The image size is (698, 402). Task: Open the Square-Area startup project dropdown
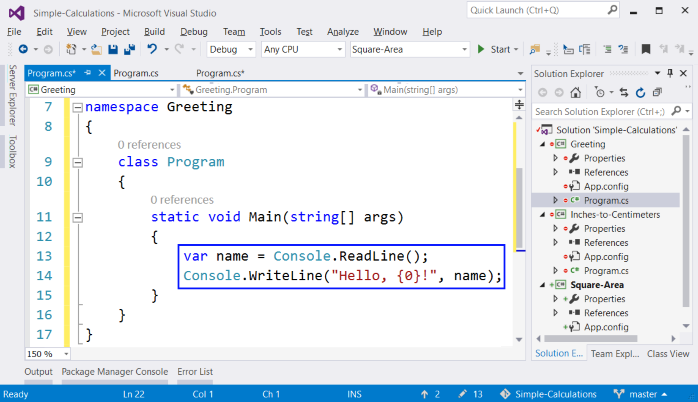tap(464, 49)
